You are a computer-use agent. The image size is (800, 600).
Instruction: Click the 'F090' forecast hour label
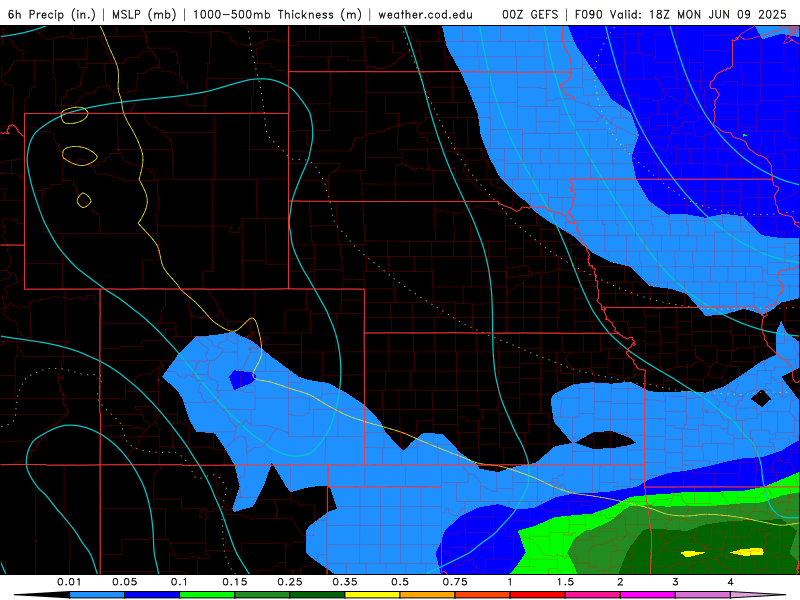[589, 14]
